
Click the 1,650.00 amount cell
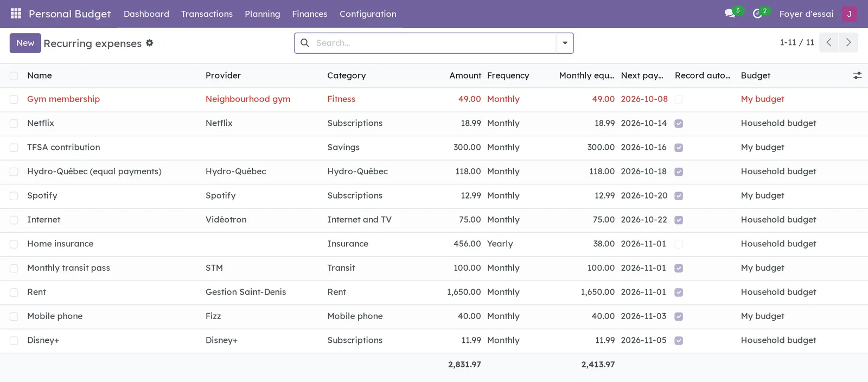[x=464, y=292]
